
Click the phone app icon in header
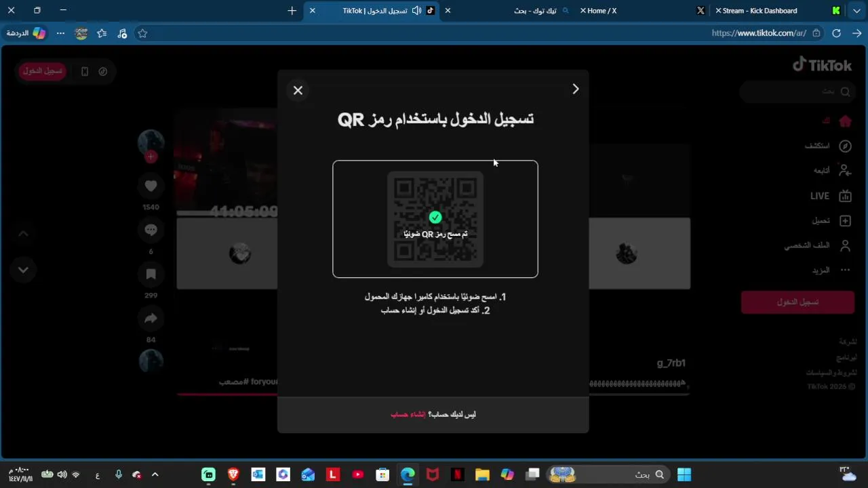(x=85, y=71)
